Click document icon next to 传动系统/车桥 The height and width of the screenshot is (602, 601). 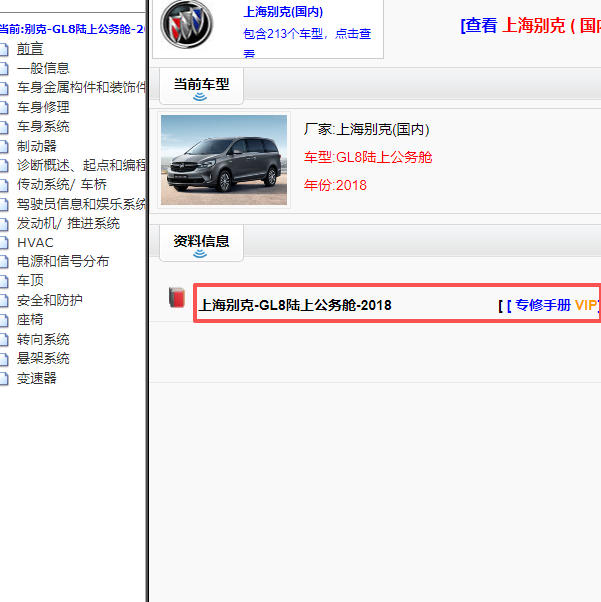click(x=4, y=185)
